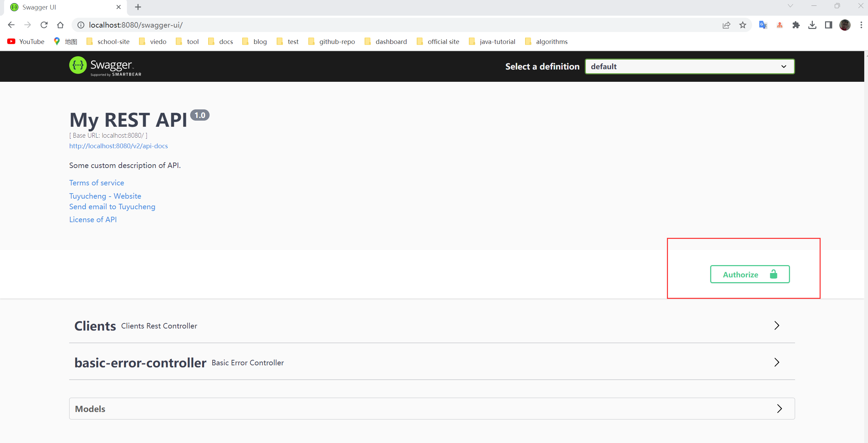This screenshot has height=443, width=868.
Task: Open Chrome three-dot menu
Action: coord(861,25)
